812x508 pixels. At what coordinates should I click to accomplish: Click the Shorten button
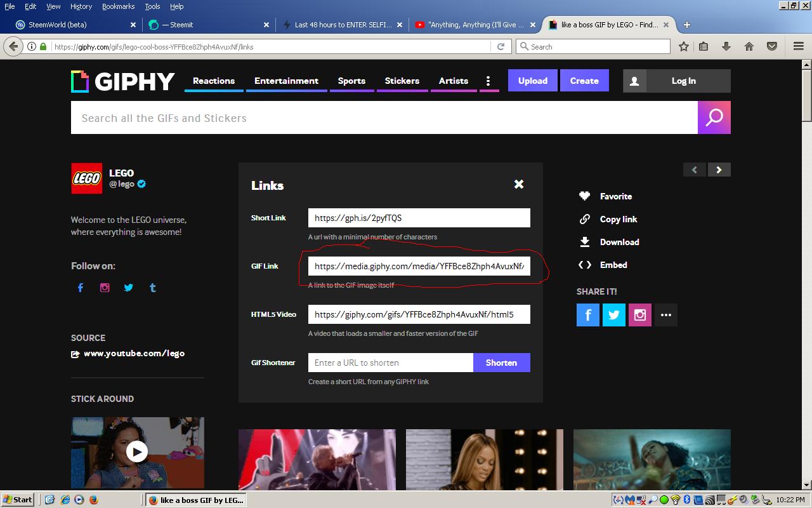coord(501,363)
